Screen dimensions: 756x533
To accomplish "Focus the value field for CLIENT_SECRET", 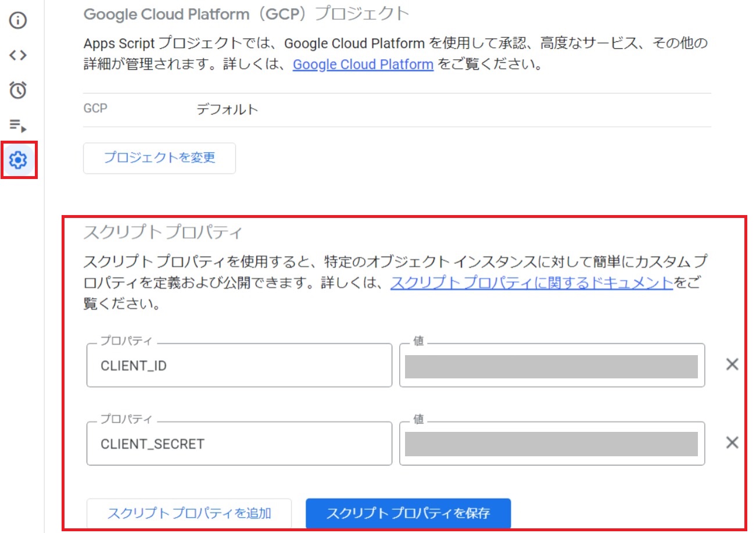I will 552,443.
